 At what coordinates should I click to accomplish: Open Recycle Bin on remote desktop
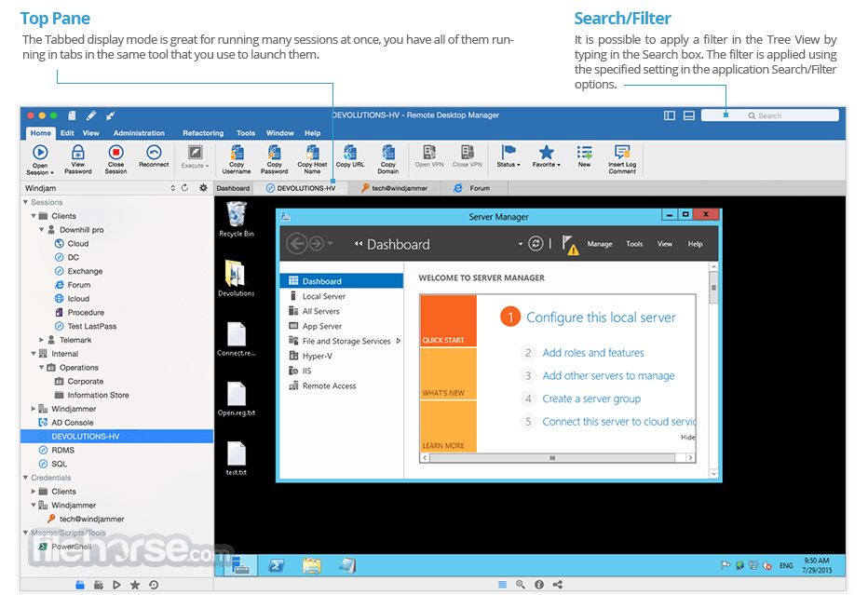pos(237,219)
